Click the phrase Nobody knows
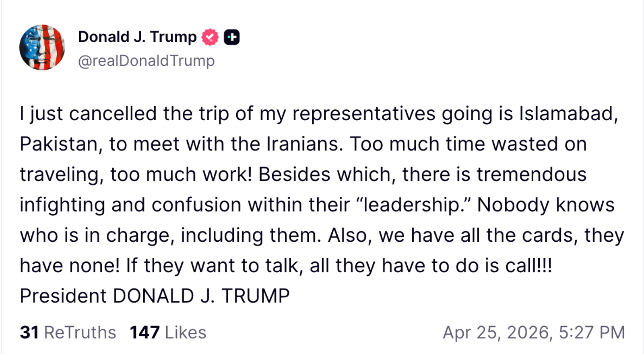644x354 pixels. 545,205
